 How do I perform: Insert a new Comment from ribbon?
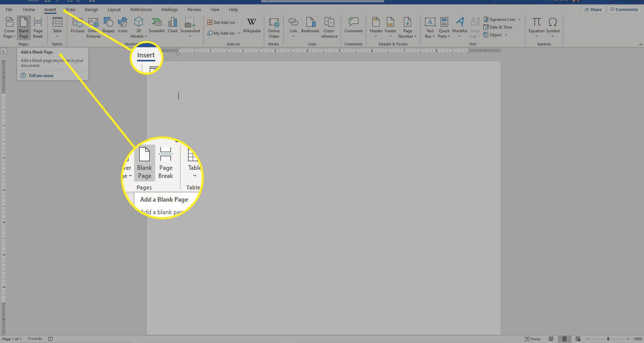[353, 26]
